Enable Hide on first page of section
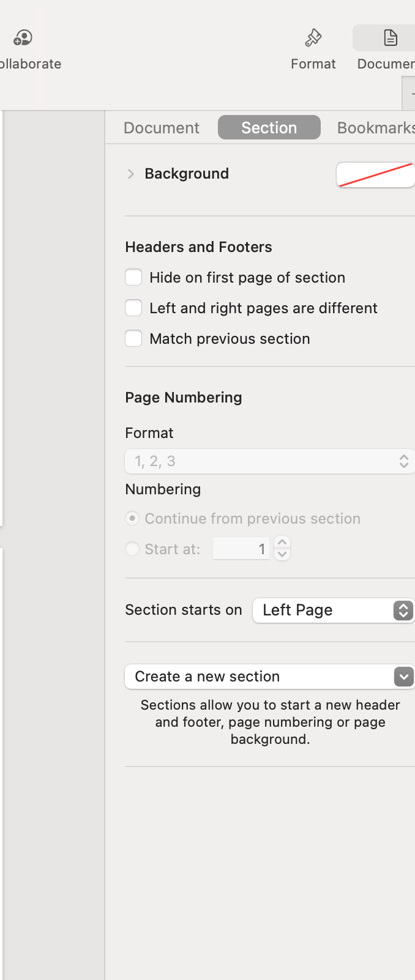The width and height of the screenshot is (415, 980). pyautogui.click(x=133, y=277)
